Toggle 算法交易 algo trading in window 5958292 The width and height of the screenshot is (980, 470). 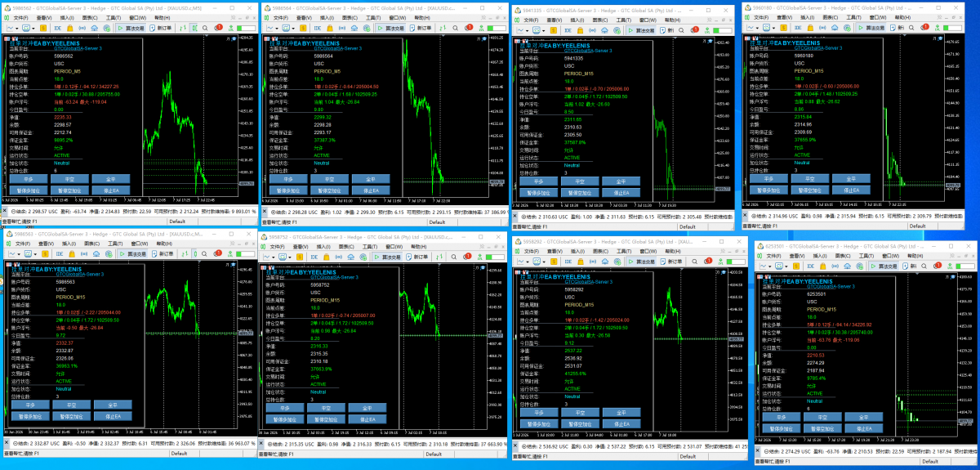pos(643,262)
